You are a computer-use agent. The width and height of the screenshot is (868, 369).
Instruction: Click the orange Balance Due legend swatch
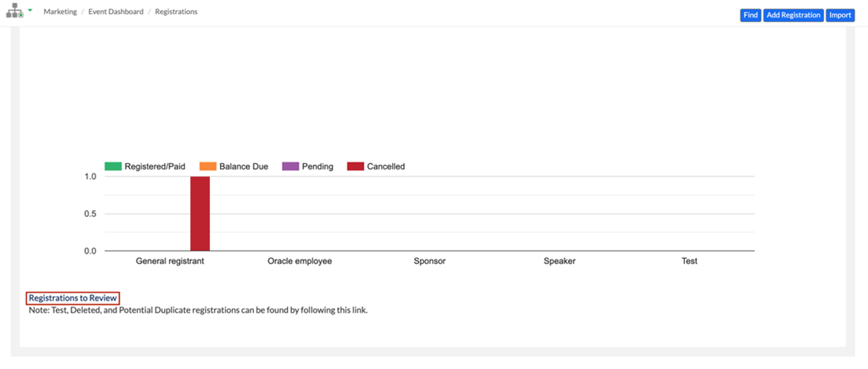pos(208,166)
